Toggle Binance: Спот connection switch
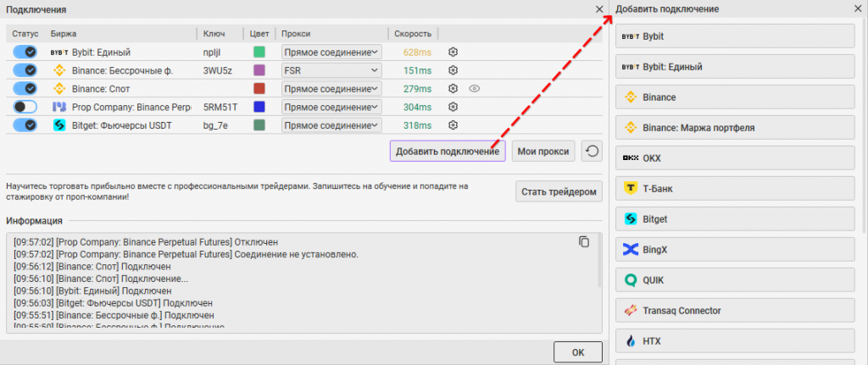This screenshot has width=868, height=365. coord(25,88)
